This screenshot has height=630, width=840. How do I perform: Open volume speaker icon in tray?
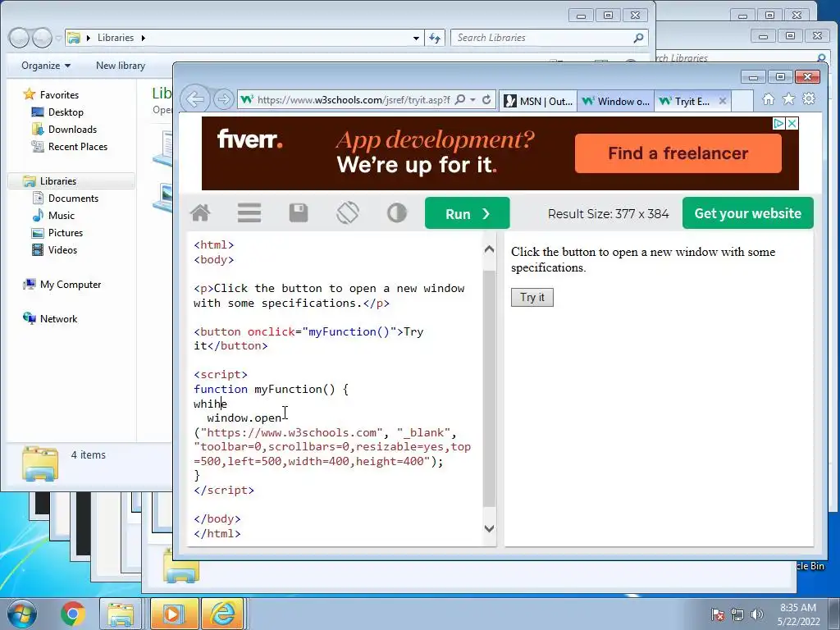click(756, 614)
